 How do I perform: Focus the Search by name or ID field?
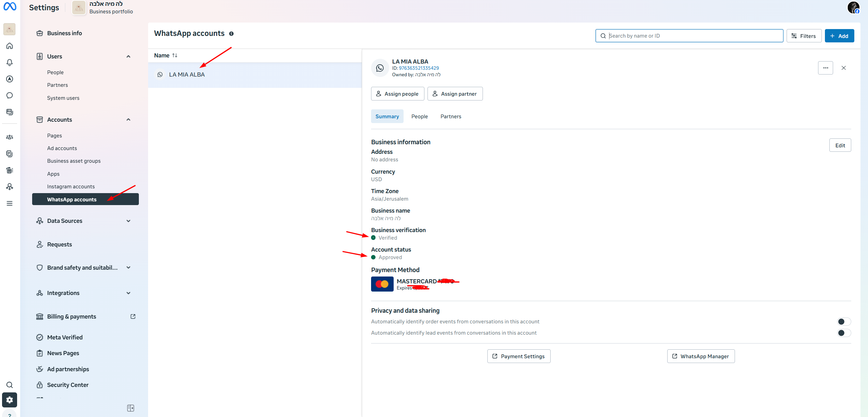(x=689, y=36)
